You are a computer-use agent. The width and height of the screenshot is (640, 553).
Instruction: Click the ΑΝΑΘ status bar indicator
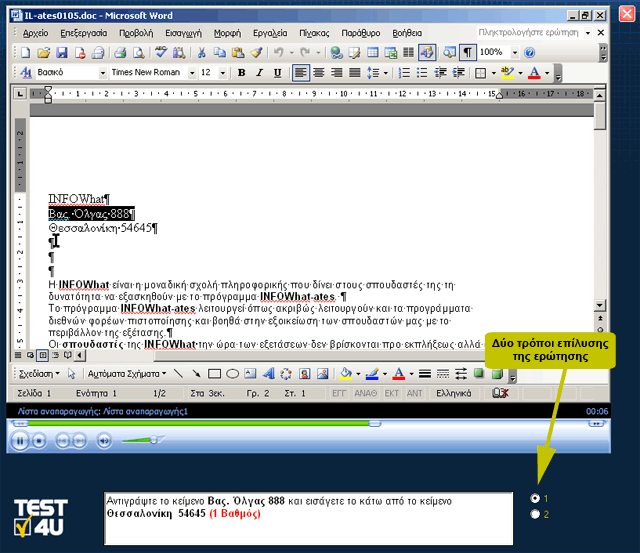pyautogui.click(x=365, y=393)
